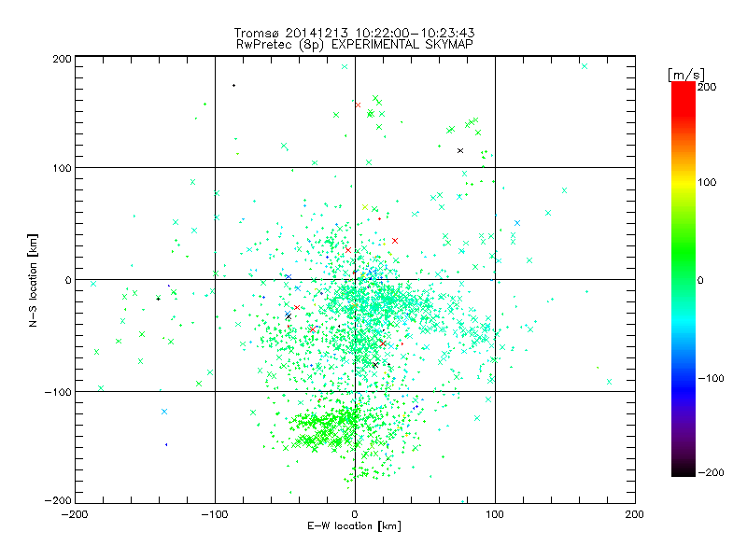Click the 'N-S location [km]' axis label
The width and height of the screenshot is (747, 560).
33,280
